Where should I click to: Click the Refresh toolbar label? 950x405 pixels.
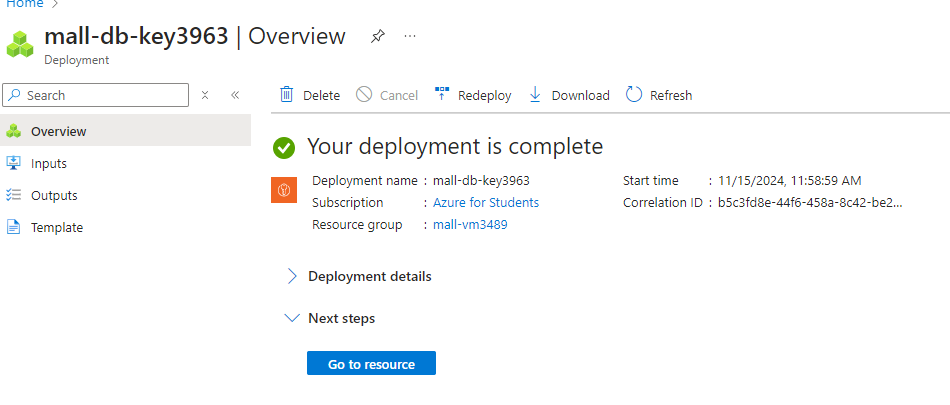(x=671, y=95)
